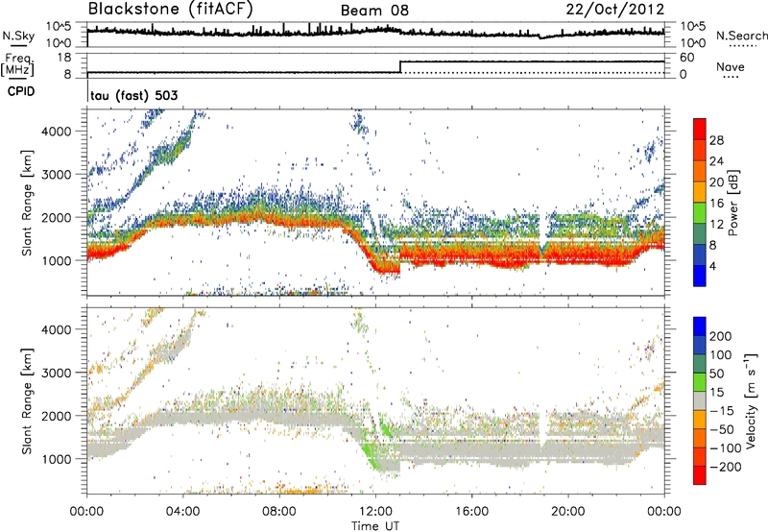Click the '16' value on Power colorbar
Screen dimensions: 768x532
pyautogui.click(x=716, y=203)
